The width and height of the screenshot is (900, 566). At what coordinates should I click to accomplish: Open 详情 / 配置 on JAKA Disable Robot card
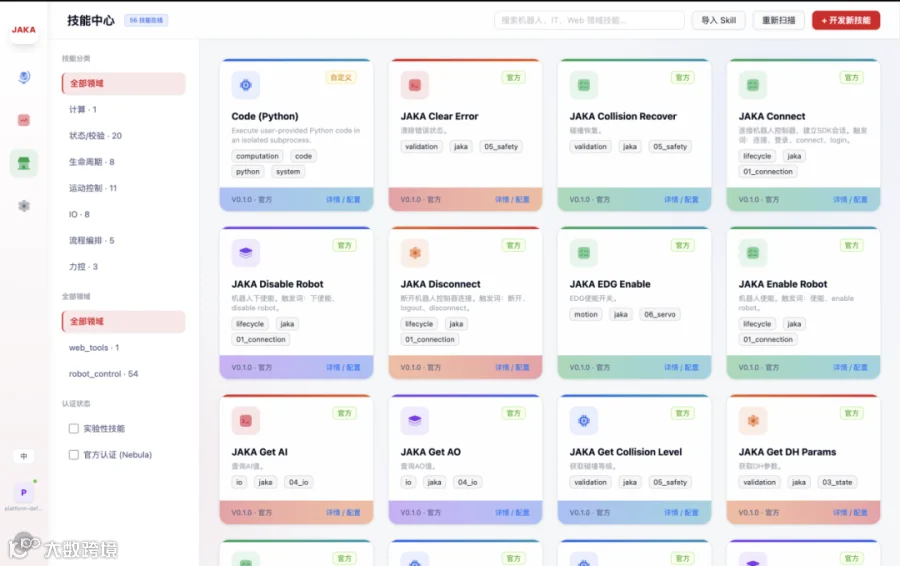click(343, 367)
